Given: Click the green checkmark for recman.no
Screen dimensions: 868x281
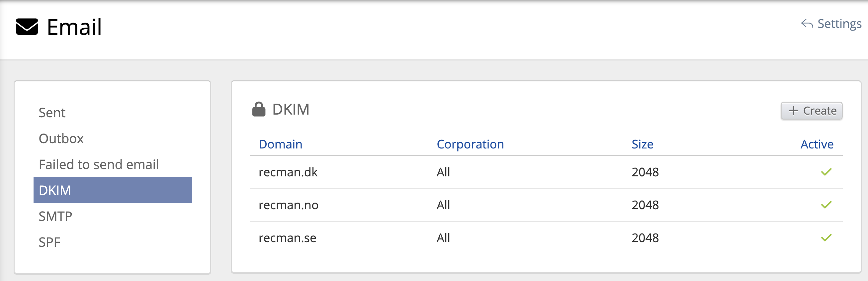Looking at the screenshot, I should tap(826, 205).
